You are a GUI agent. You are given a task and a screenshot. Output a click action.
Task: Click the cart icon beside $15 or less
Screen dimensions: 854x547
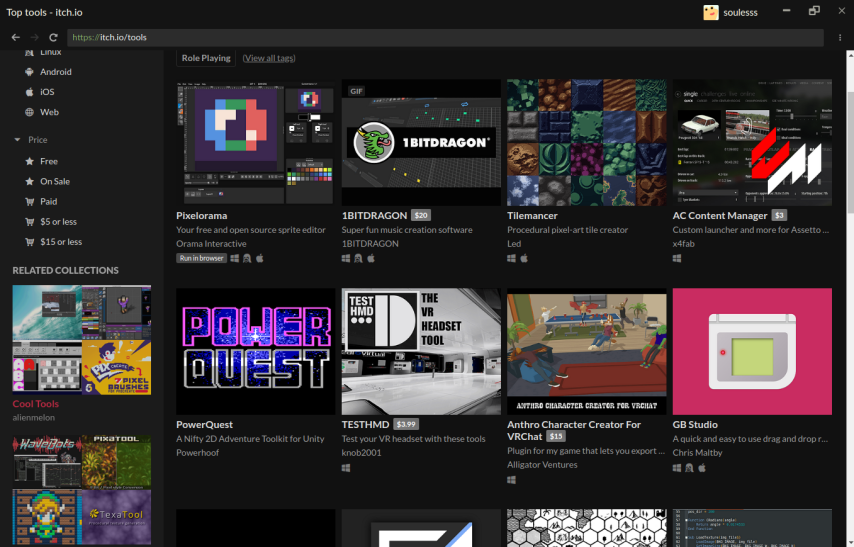coord(29,242)
